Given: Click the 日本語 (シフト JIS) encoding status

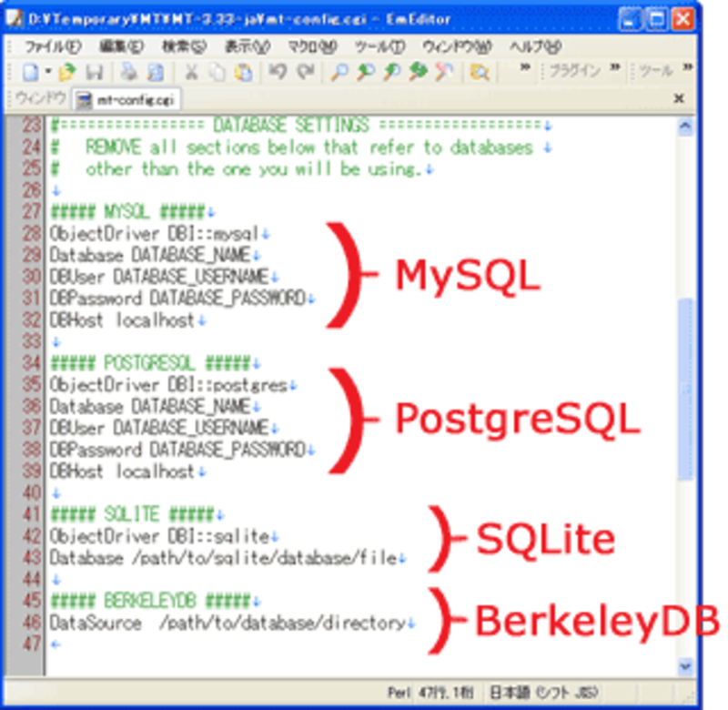Looking at the screenshot, I should tap(543, 693).
